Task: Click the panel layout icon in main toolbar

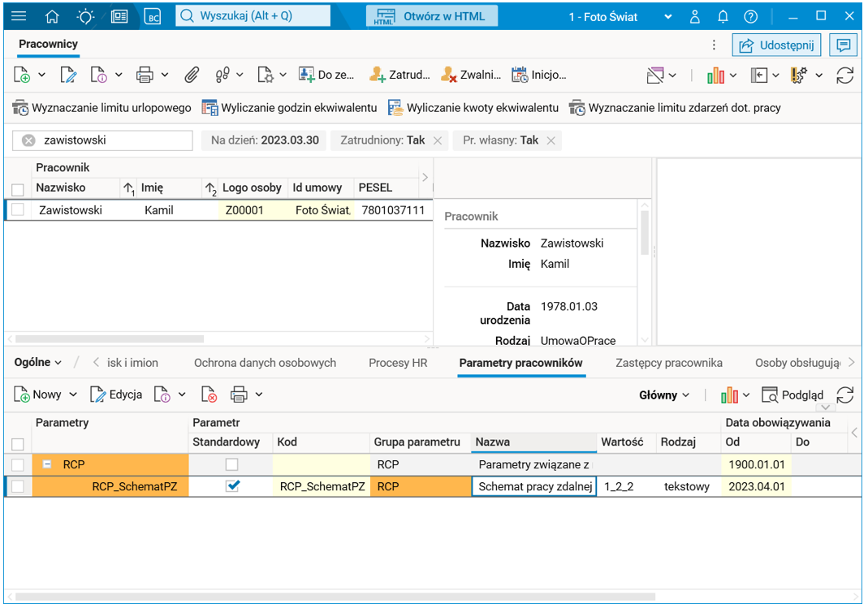Action: coord(759,75)
